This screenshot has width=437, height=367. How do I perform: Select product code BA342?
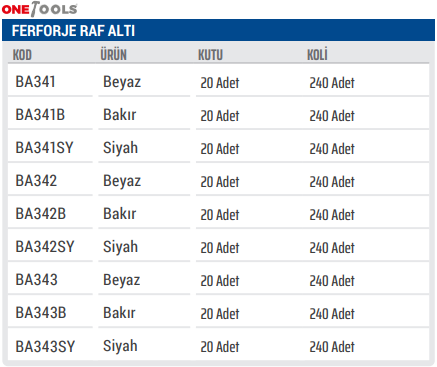pyautogui.click(x=36, y=181)
